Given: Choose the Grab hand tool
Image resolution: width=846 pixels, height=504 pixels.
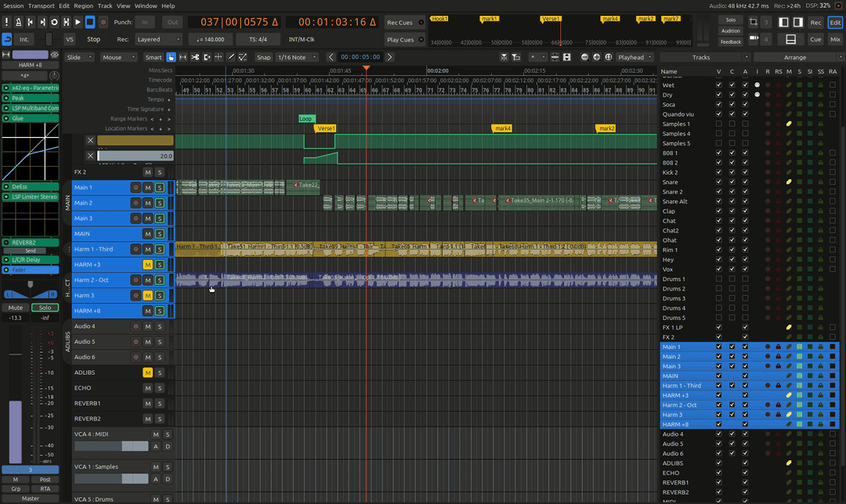Looking at the screenshot, I should [172, 57].
